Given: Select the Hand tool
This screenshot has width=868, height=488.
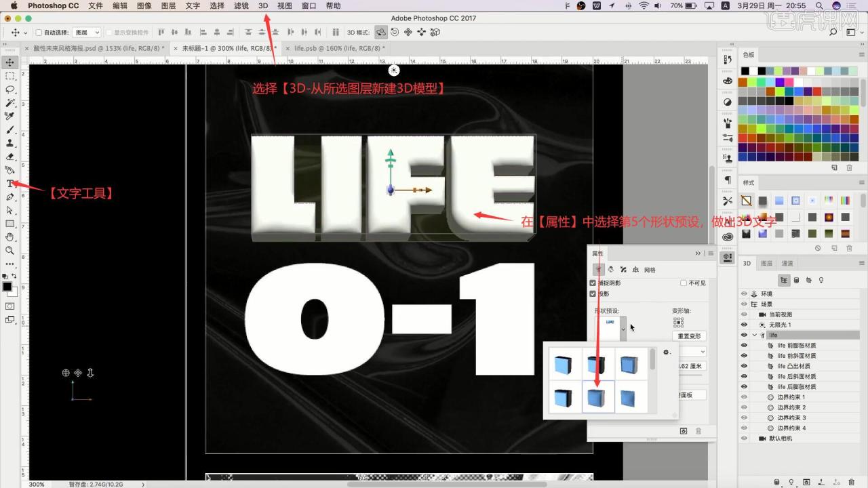Looking at the screenshot, I should coord(10,237).
